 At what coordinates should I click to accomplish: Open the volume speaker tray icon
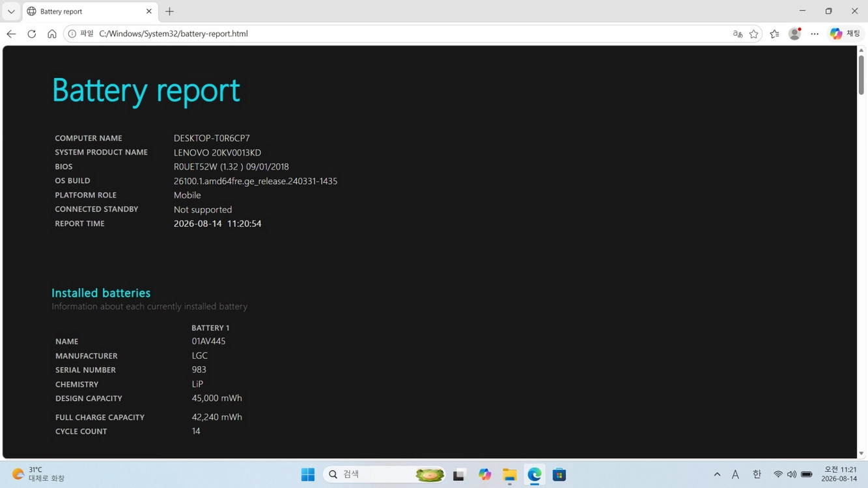[792, 475]
